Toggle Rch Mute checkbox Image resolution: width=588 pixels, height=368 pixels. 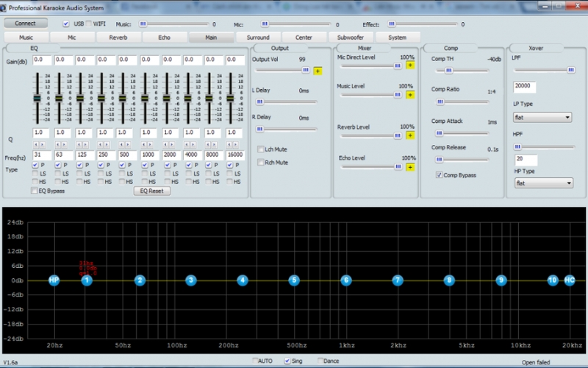point(261,162)
